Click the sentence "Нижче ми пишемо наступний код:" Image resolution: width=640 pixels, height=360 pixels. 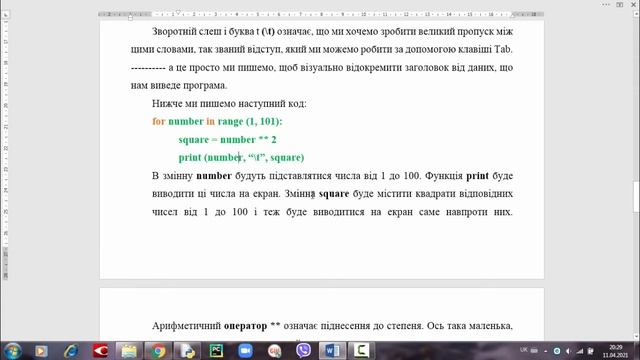click(x=229, y=104)
